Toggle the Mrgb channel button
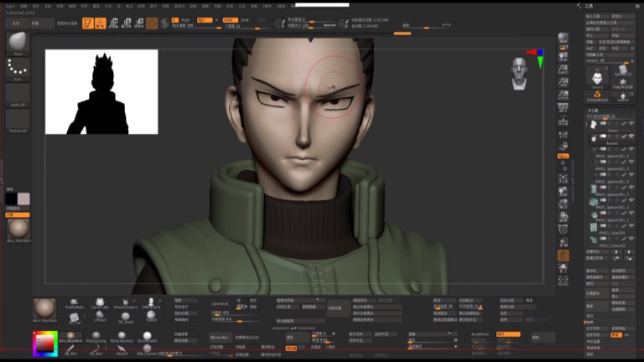The width and height of the screenshot is (644, 362). 185,20
